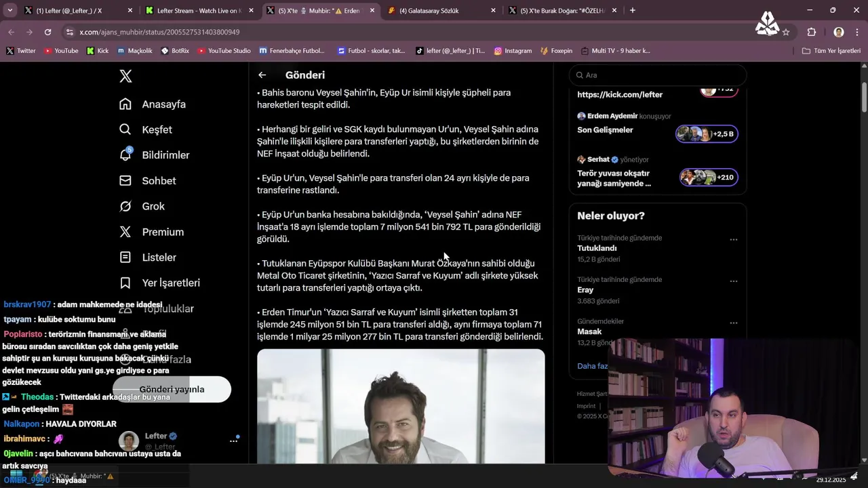Viewport: 868px width, 488px height.
Task: Click Imprint footer link
Action: click(586, 406)
